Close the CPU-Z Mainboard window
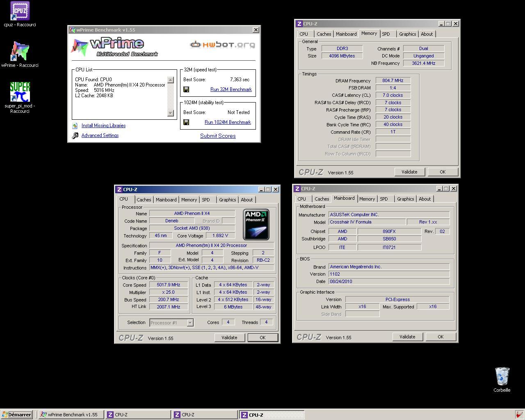The height and width of the screenshot is (420, 525). click(453, 189)
